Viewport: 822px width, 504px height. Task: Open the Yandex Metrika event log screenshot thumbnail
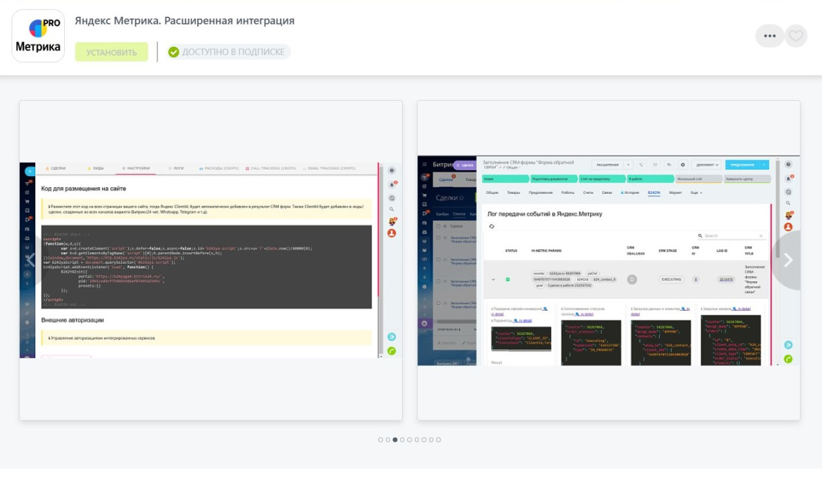(609, 260)
